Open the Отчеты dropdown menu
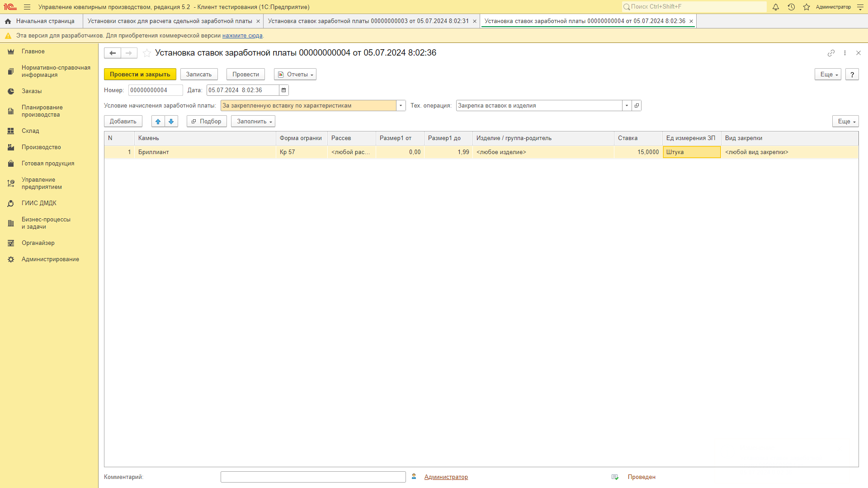The image size is (868, 488). 295,75
